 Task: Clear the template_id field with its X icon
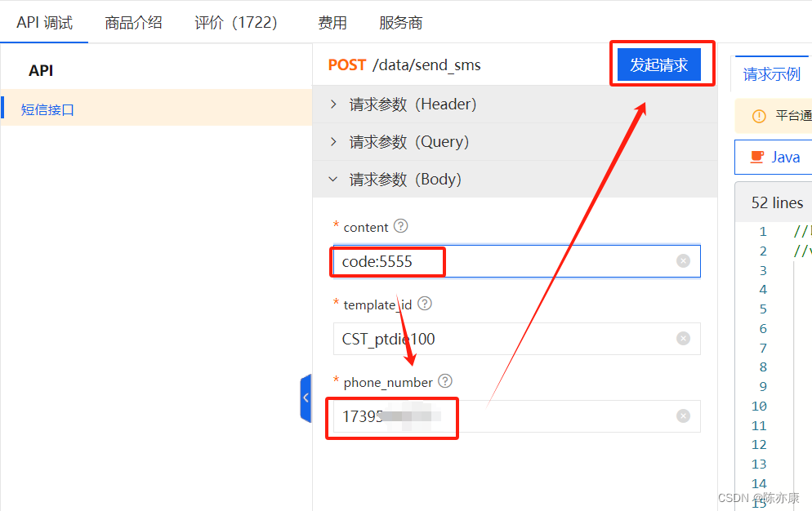tap(683, 339)
